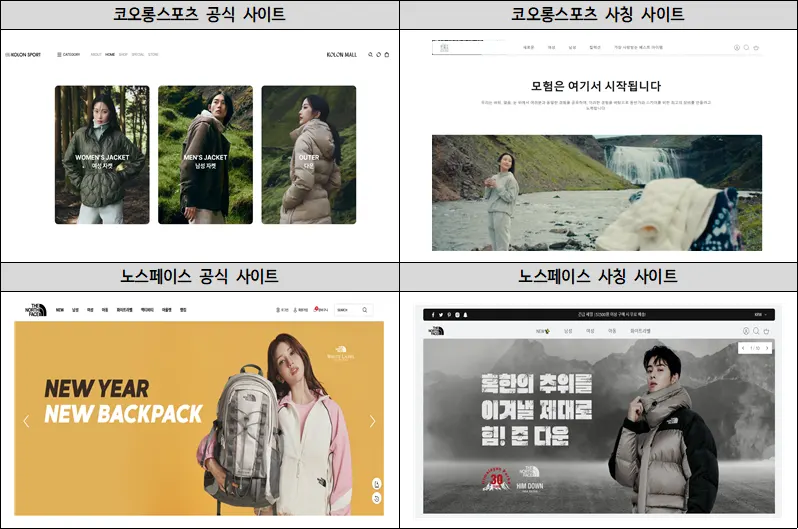Open SPECIAL in Kolon Sport navigation
The width and height of the screenshot is (798, 529).
click(138, 54)
